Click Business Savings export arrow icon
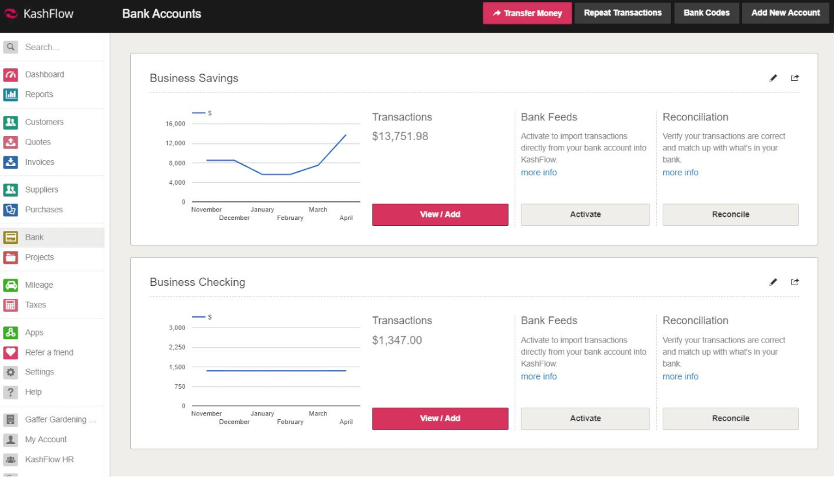Image resolution: width=834 pixels, height=504 pixels. click(x=795, y=78)
